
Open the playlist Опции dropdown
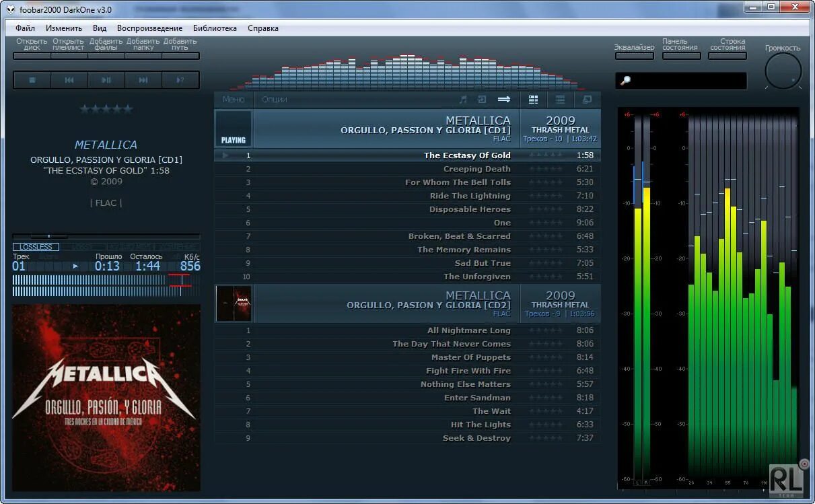pyautogui.click(x=275, y=100)
